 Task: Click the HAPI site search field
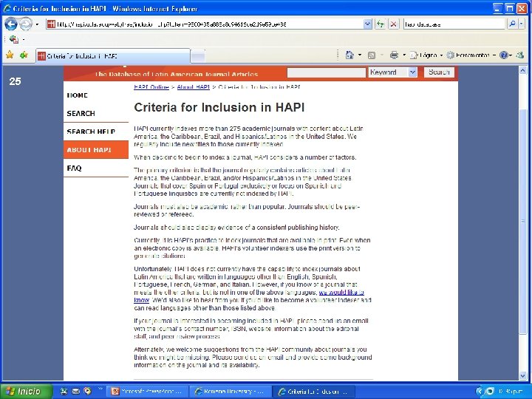327,72
